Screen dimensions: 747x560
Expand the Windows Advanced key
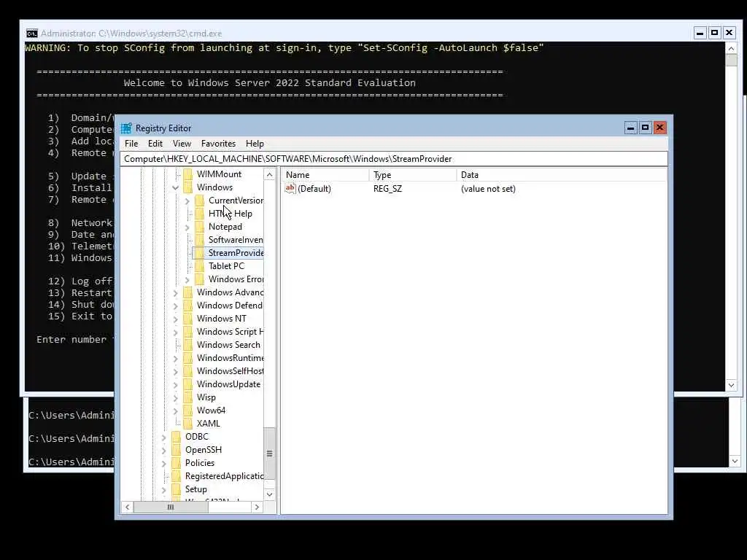[x=175, y=293]
